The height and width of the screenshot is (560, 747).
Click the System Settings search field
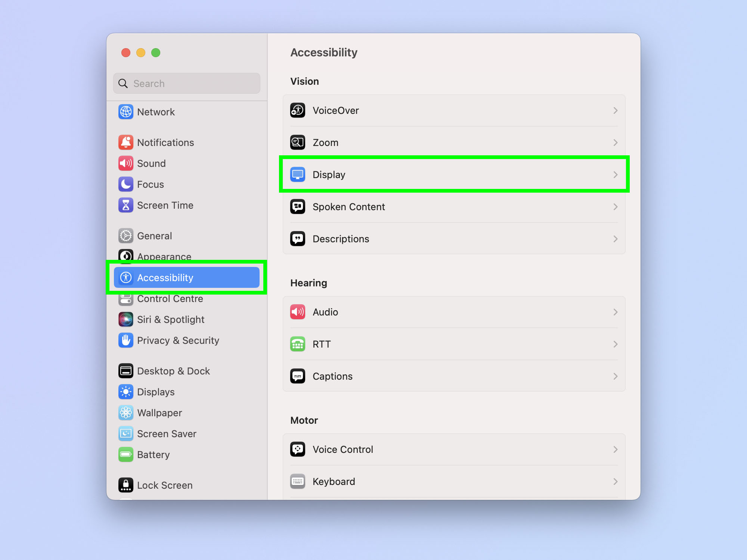186,83
